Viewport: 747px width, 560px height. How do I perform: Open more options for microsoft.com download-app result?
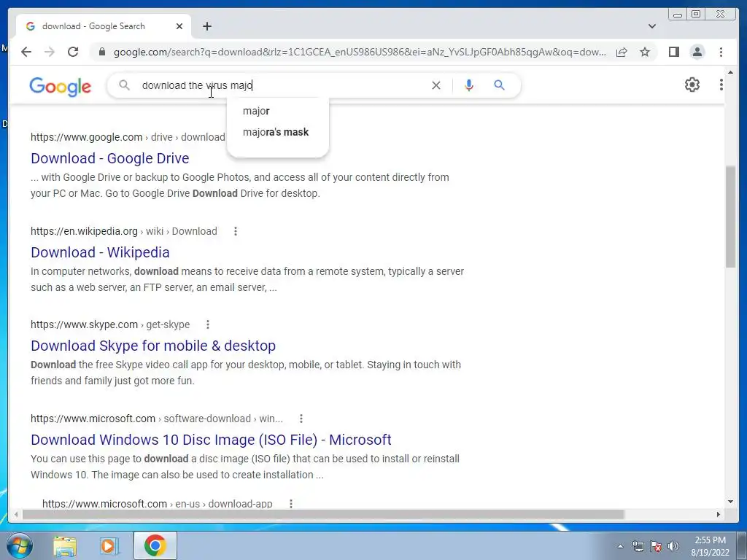pyautogui.click(x=291, y=504)
